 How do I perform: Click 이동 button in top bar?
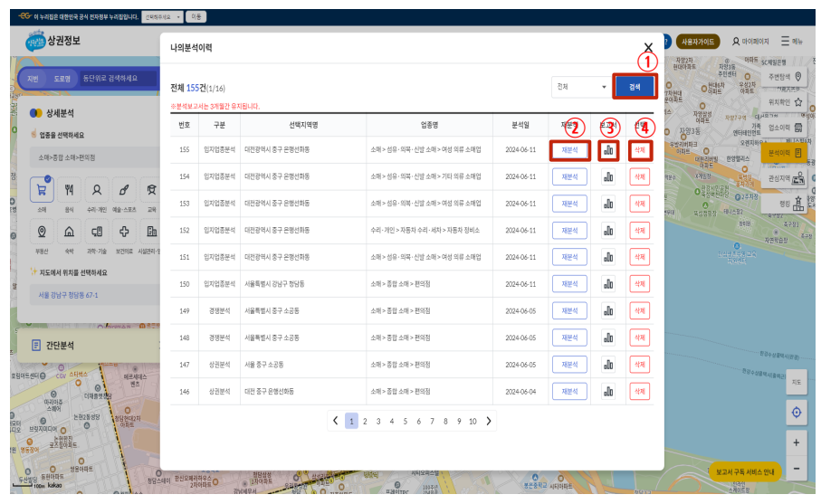tap(196, 17)
